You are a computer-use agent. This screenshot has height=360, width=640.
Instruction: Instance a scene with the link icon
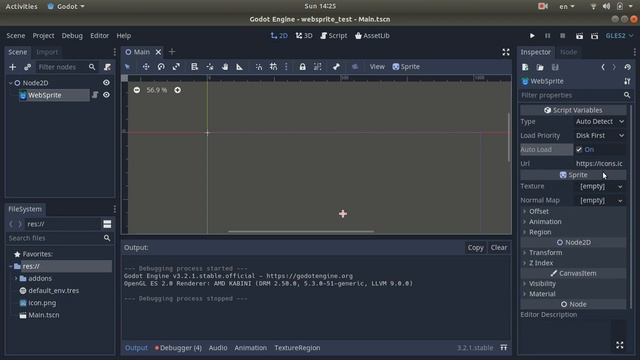tap(27, 67)
